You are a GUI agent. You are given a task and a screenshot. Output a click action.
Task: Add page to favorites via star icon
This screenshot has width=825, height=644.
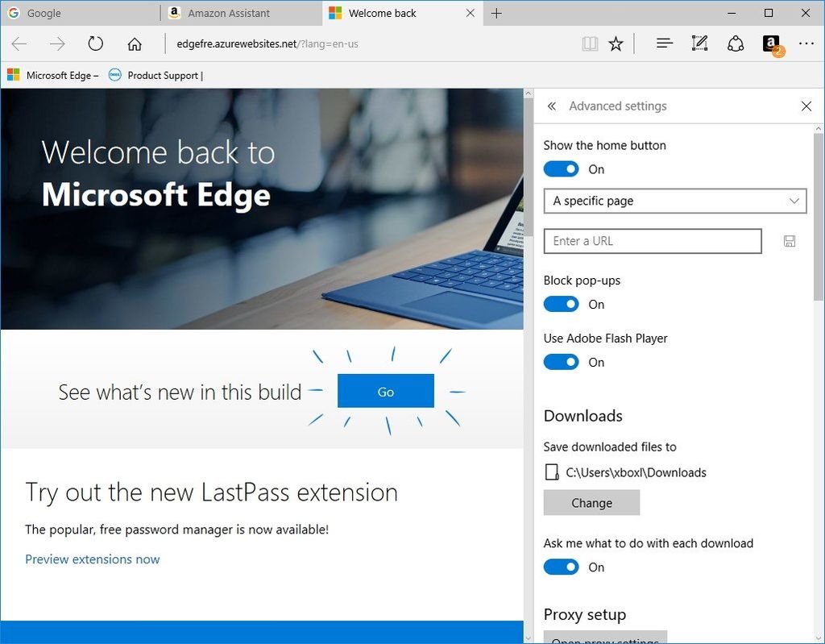point(616,44)
